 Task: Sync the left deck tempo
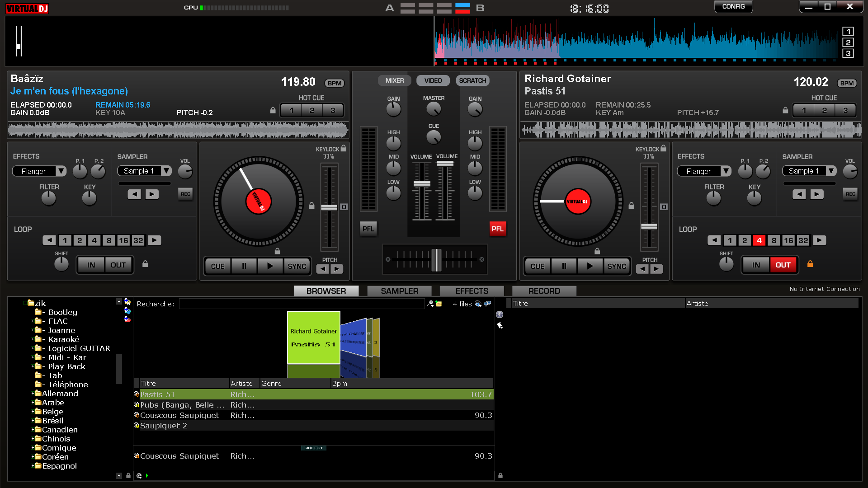click(297, 266)
